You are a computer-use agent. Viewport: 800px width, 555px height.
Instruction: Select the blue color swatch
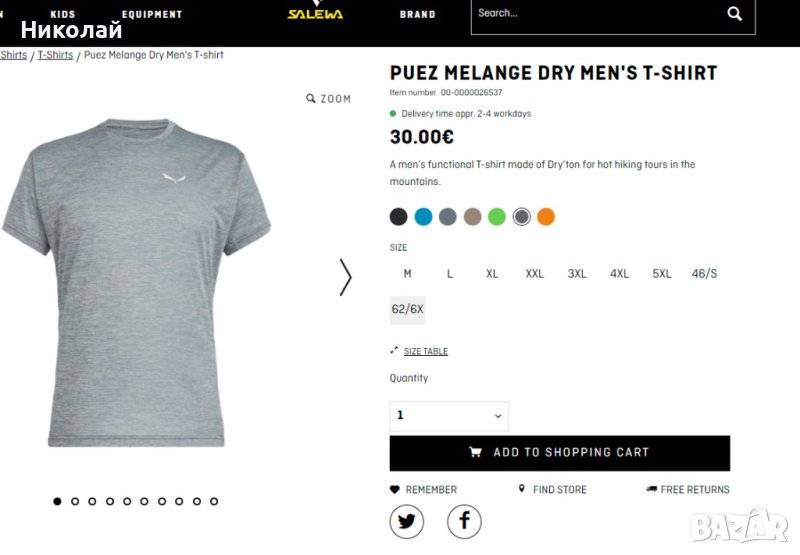click(423, 217)
